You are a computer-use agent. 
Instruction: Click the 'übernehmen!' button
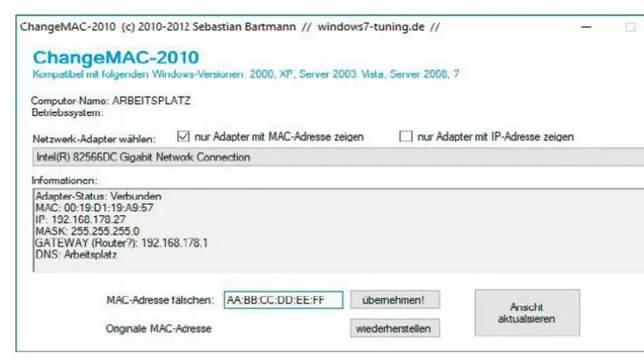point(395,300)
